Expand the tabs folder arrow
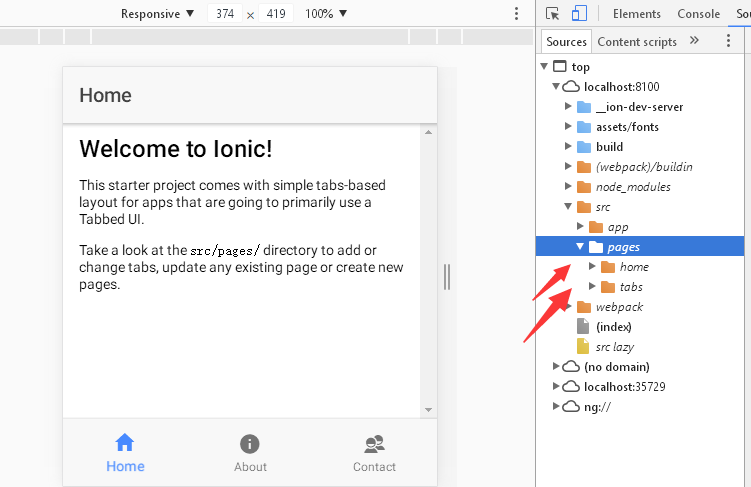Viewport: 751px width, 487px height. click(592, 286)
